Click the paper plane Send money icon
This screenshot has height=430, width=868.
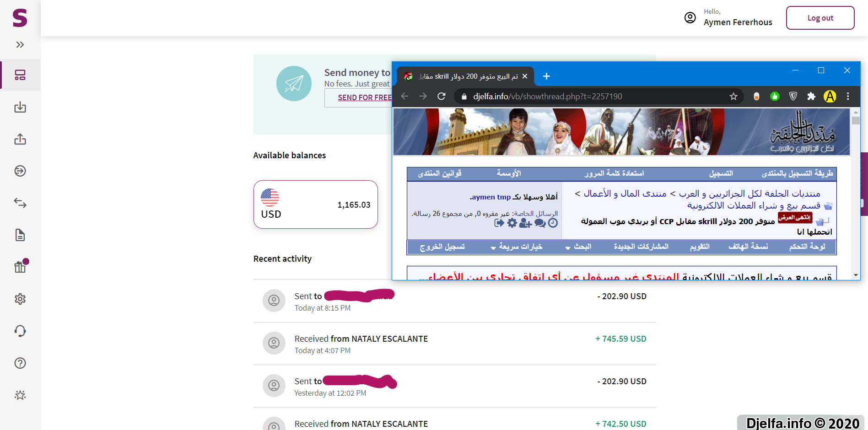pos(294,83)
